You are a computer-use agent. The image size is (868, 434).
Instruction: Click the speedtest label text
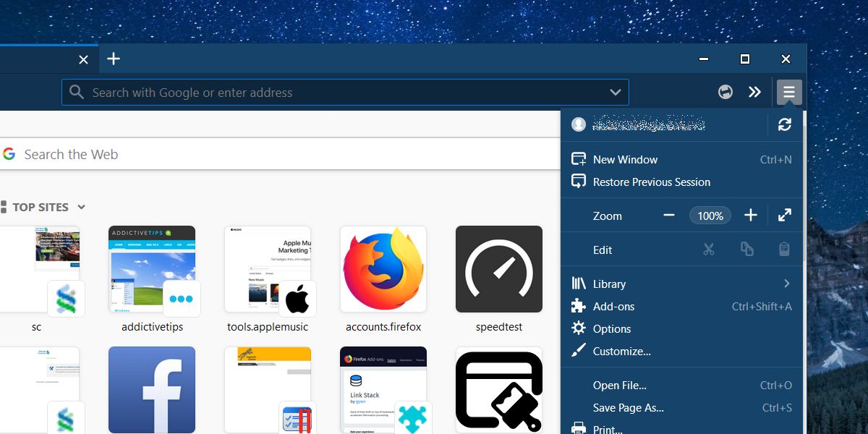click(499, 327)
